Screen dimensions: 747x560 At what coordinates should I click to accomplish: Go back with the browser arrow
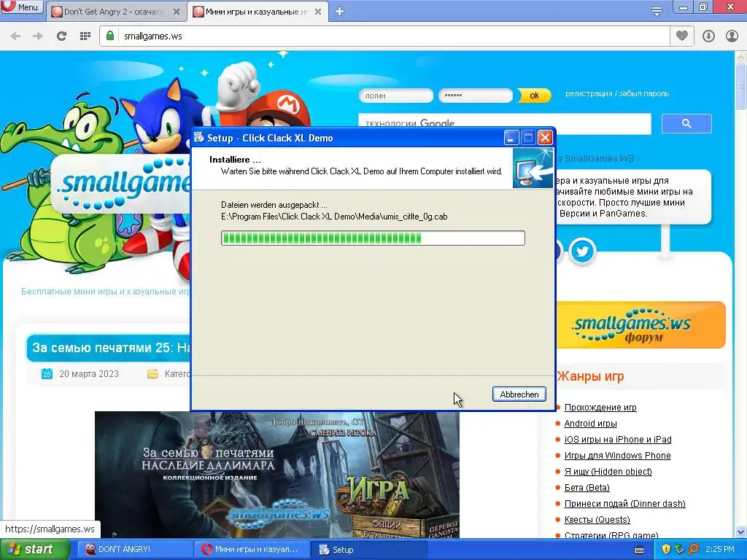click(15, 36)
